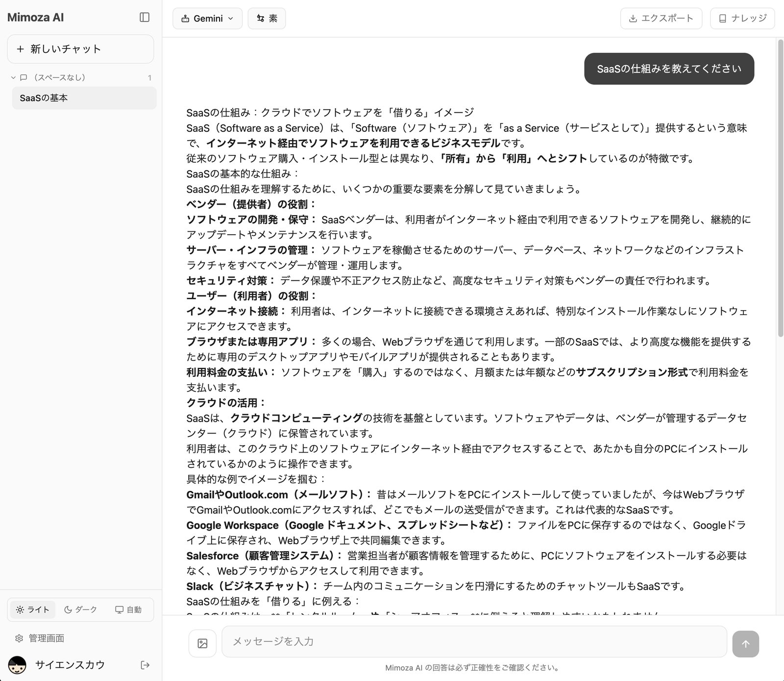Image resolution: width=784 pixels, height=681 pixels.
Task: Focus the メッセージを入力 field
Action: pos(474,641)
